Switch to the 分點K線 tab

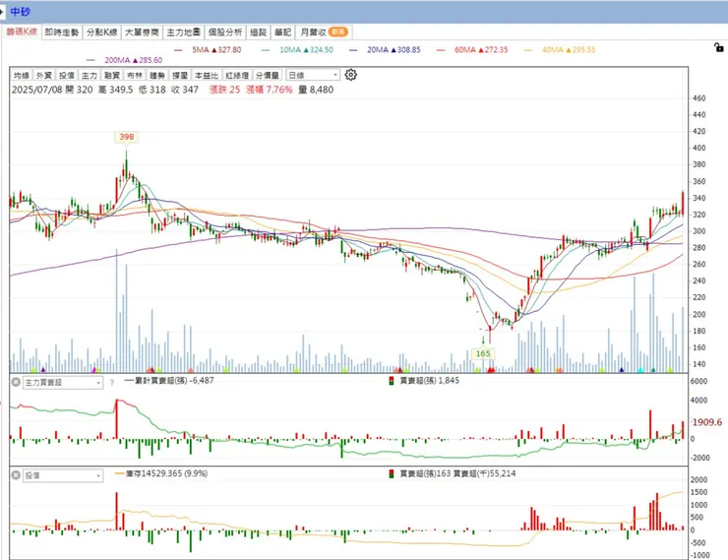point(101,32)
